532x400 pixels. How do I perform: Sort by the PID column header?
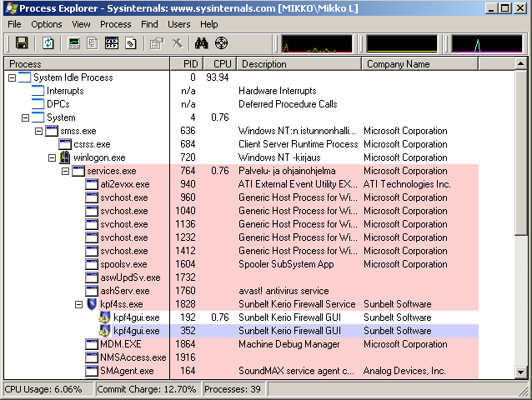coord(186,63)
